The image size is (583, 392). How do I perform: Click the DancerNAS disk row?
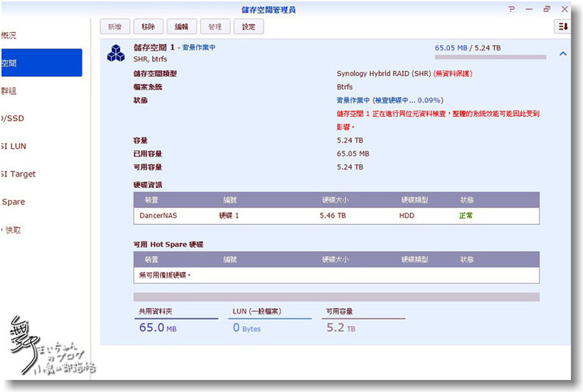coord(336,216)
